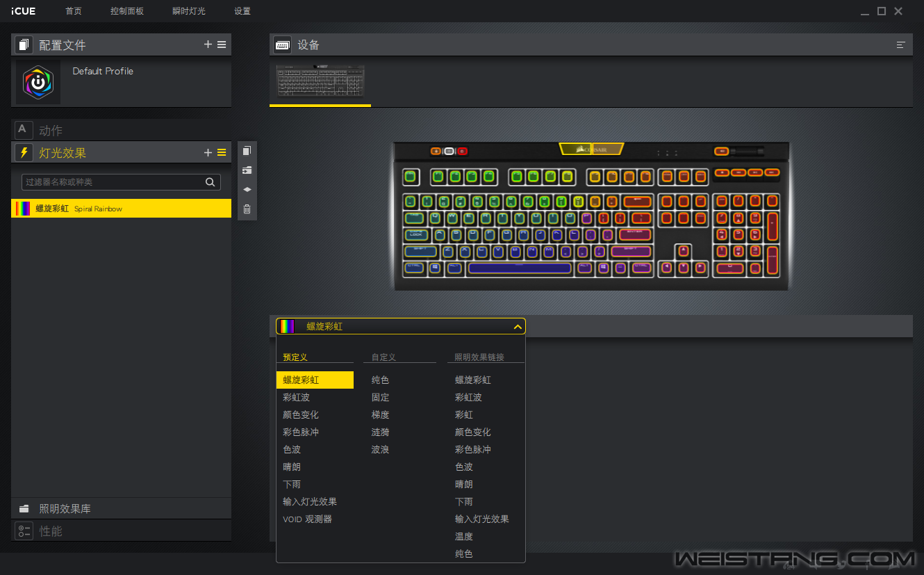
Task: Click the search magnifier in the filter box
Action: coord(210,182)
